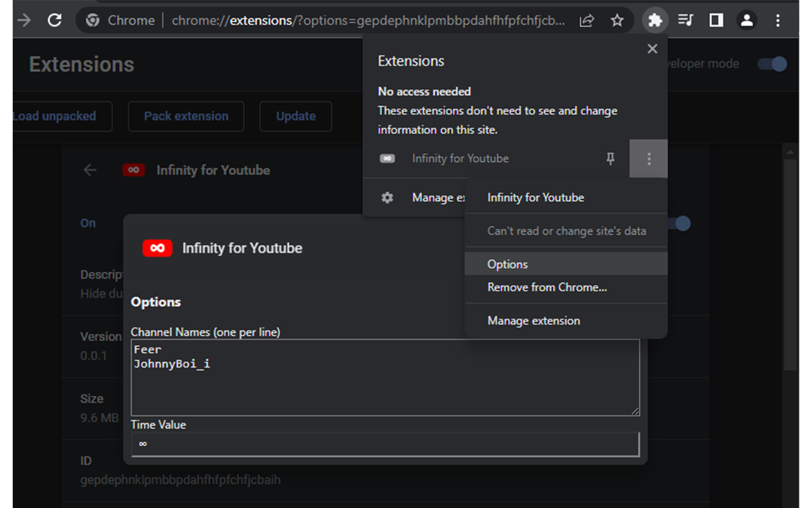Open the side panel icon
The height and width of the screenshot is (508, 812).
point(716,20)
